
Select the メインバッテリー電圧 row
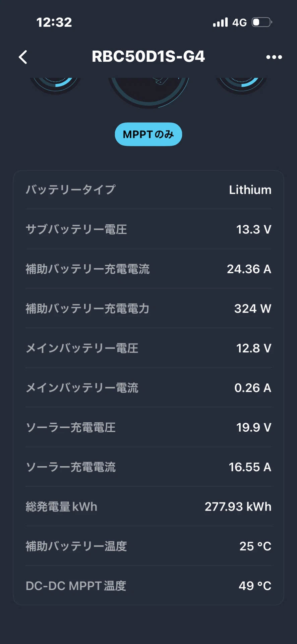[x=148, y=348]
